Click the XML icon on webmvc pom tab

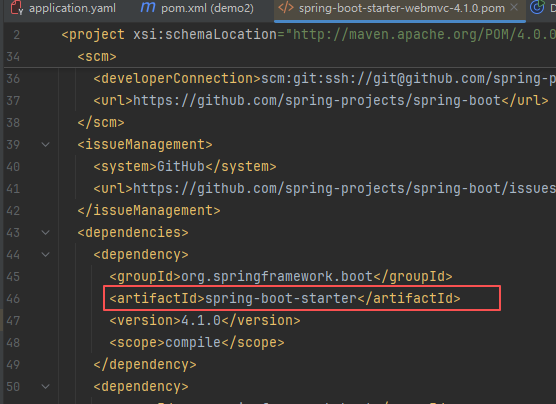click(x=286, y=7)
